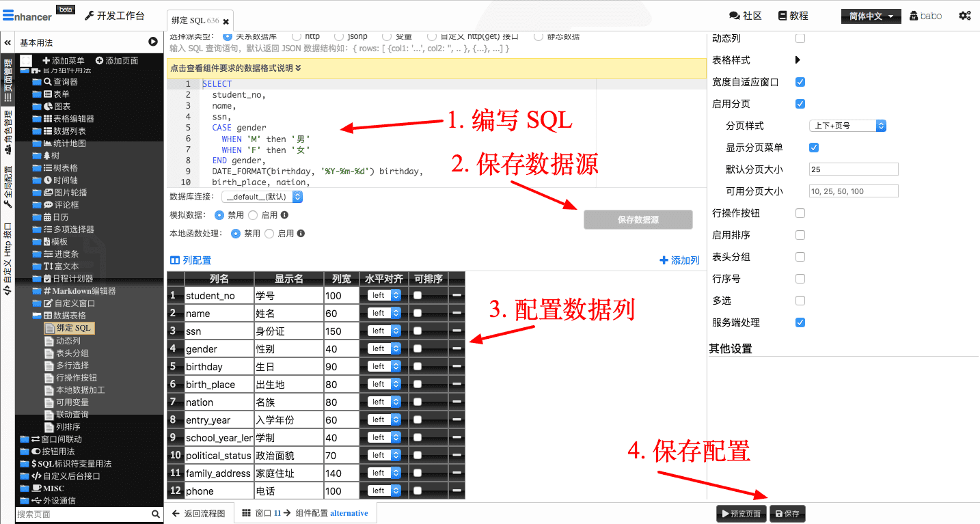980x524 pixels.
Task: Close the 绑定 SQL tab
Action: tap(226, 22)
